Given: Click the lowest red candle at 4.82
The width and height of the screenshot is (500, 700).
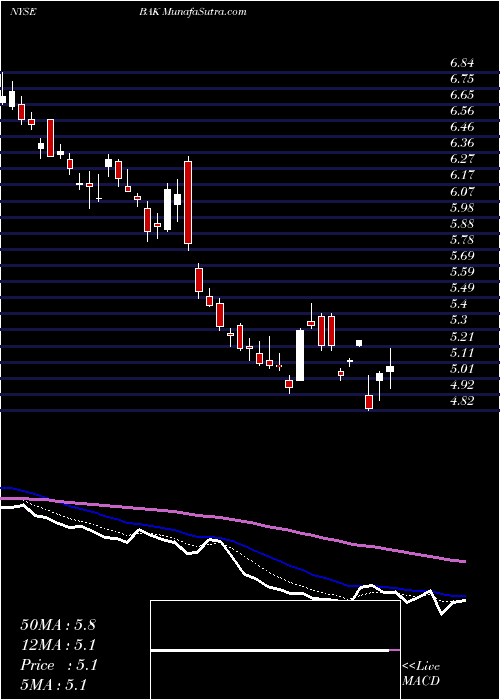Looking at the screenshot, I should coord(369,402).
